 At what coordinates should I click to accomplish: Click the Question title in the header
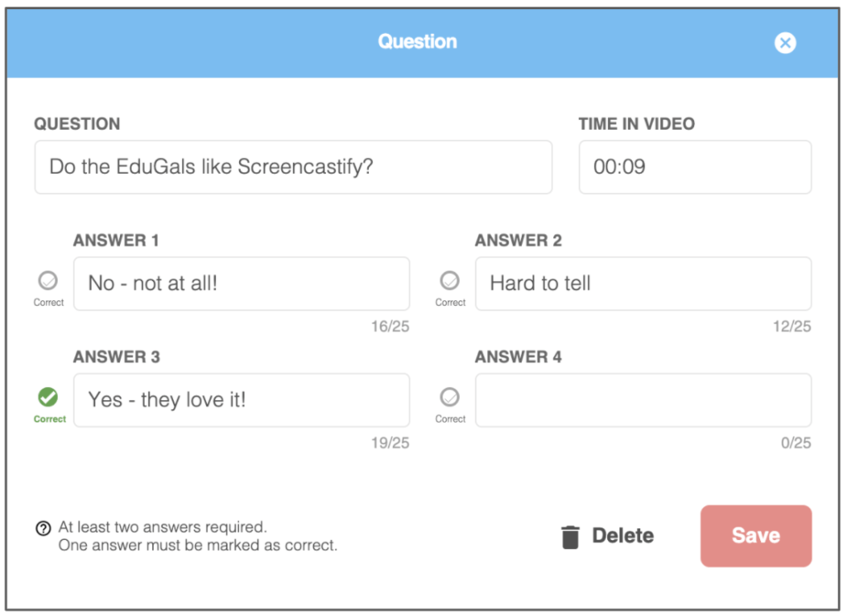[x=417, y=42]
